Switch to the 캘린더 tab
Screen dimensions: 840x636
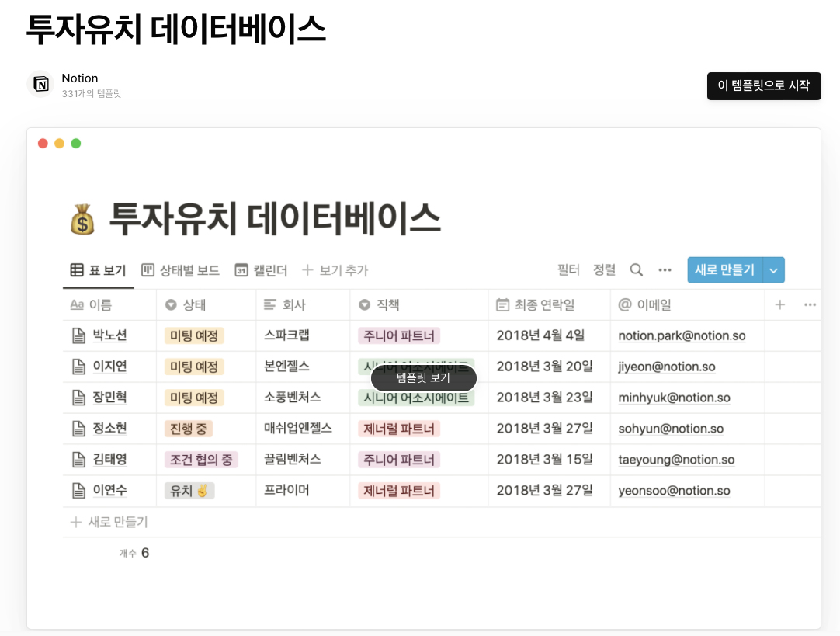261,270
